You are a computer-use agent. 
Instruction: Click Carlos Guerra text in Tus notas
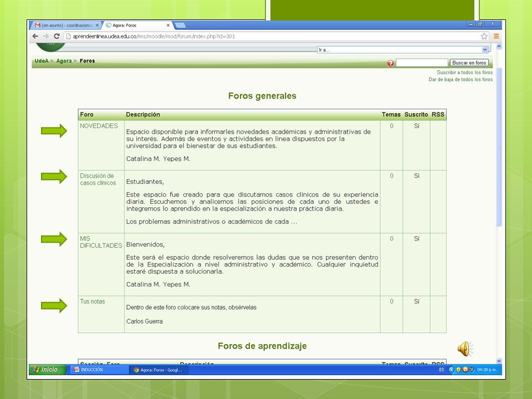tap(144, 321)
